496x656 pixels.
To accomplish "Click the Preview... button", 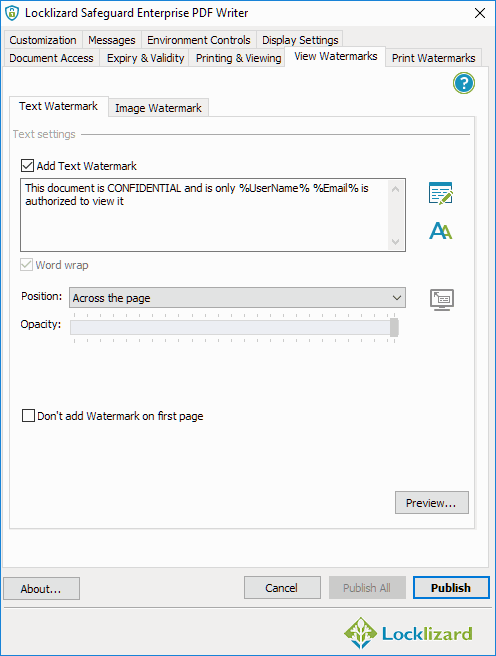I will [432, 502].
